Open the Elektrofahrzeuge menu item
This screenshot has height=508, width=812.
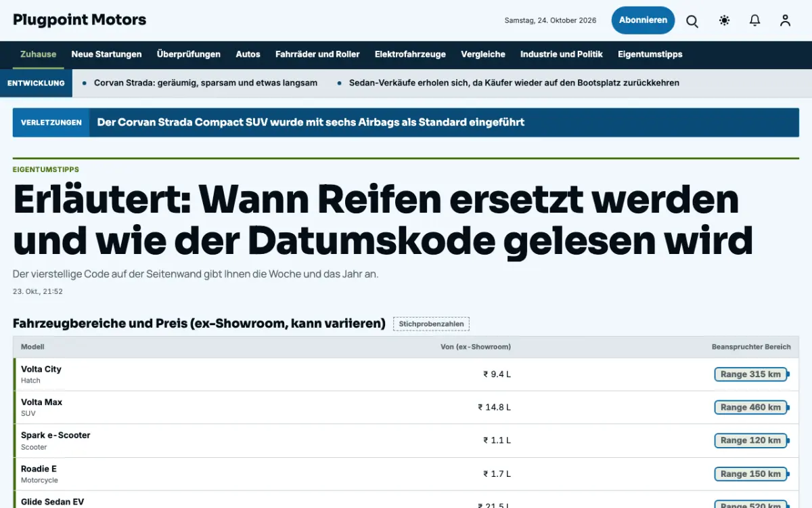pos(410,54)
